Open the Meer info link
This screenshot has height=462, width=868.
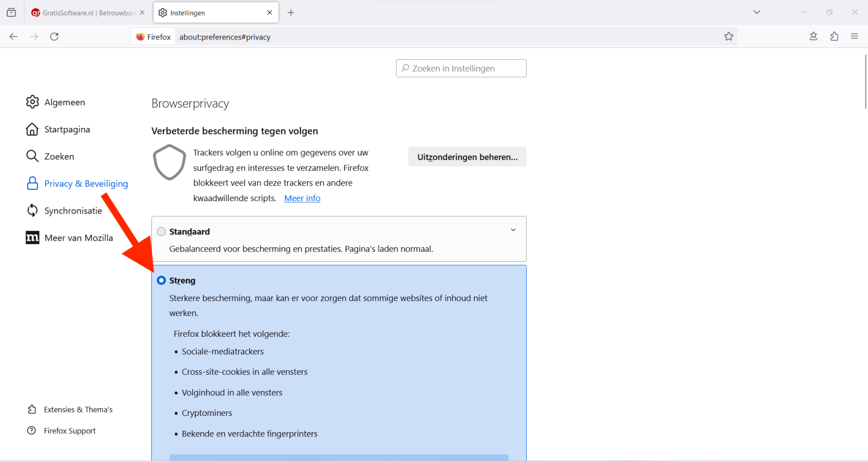pos(302,198)
